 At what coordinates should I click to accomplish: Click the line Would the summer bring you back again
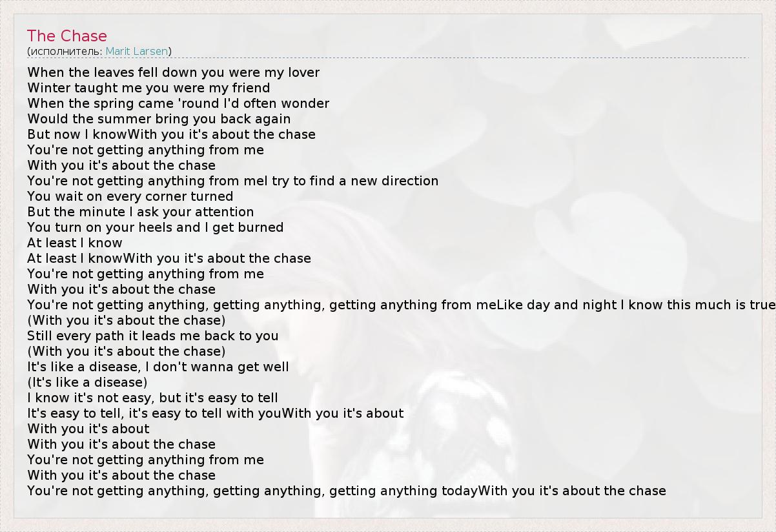coord(159,119)
